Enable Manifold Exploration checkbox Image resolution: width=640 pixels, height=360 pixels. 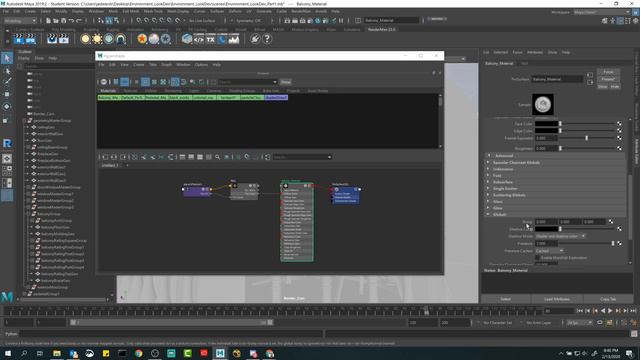538,258
